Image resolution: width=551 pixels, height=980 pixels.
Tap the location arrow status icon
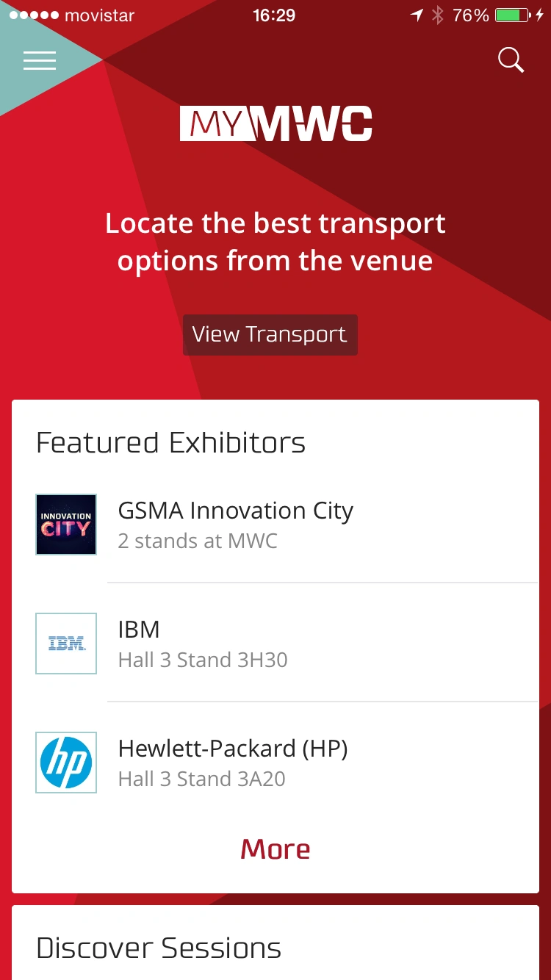point(417,15)
